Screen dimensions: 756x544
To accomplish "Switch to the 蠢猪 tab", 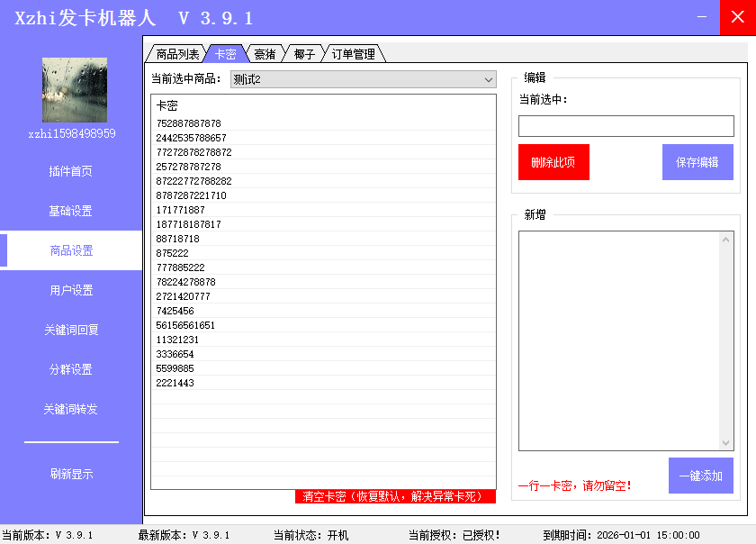I will tap(265, 54).
